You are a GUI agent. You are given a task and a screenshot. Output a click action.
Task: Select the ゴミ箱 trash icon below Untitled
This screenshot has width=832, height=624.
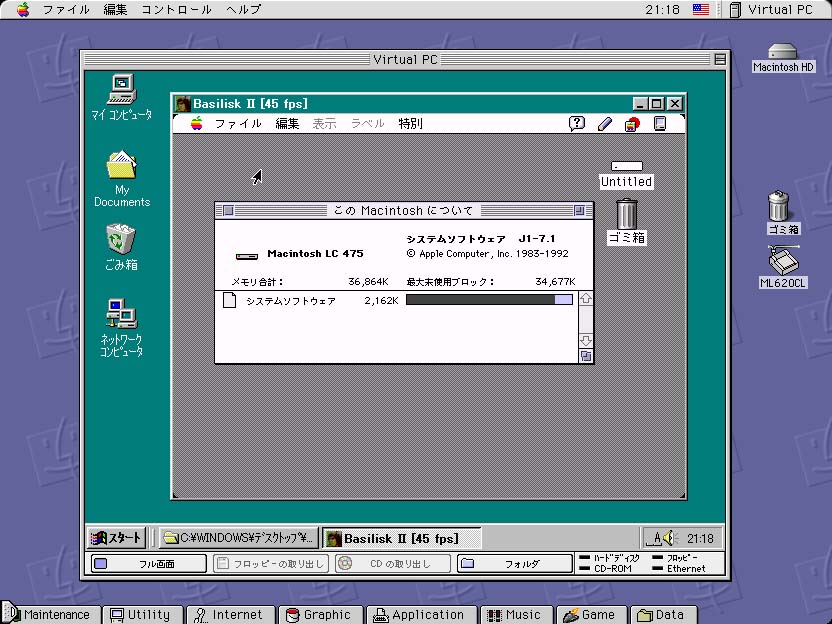(627, 214)
